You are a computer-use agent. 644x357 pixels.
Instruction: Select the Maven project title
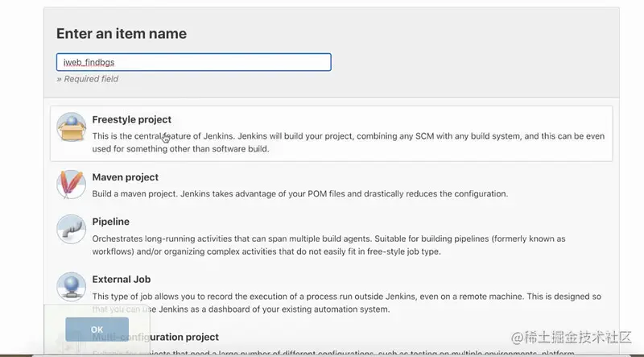[125, 177]
